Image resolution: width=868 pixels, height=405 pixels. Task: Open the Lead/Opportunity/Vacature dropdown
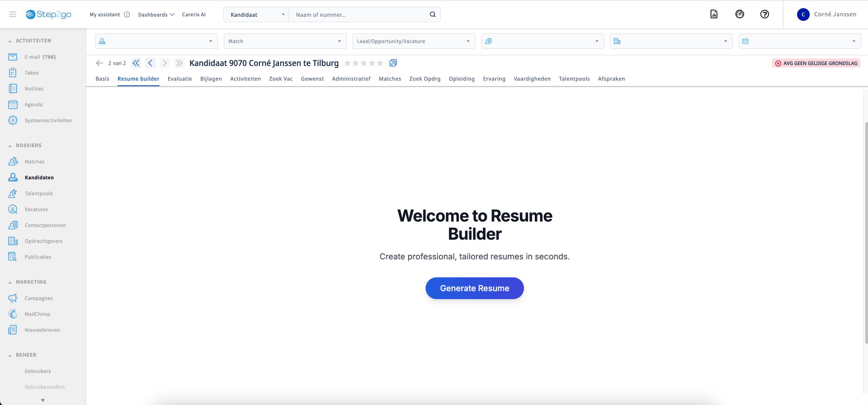click(413, 41)
